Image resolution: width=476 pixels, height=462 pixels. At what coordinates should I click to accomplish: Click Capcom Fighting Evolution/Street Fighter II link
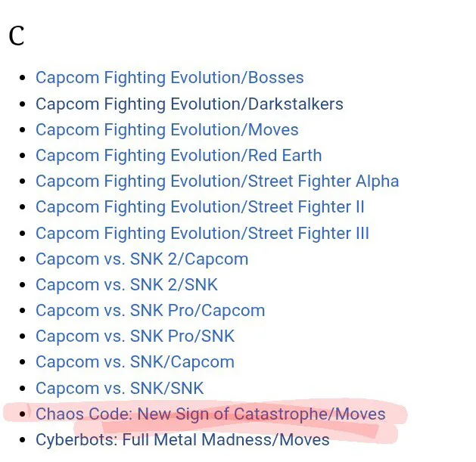coord(200,207)
